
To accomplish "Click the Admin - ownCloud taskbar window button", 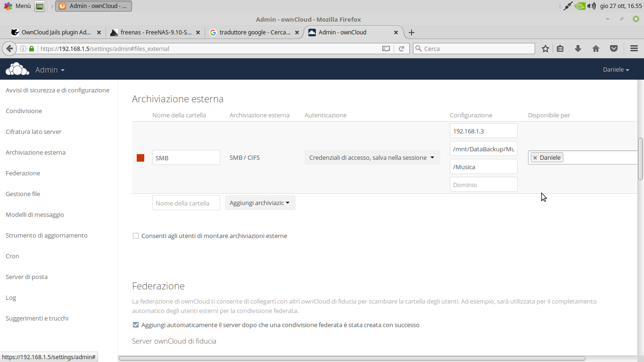I will (x=93, y=6).
